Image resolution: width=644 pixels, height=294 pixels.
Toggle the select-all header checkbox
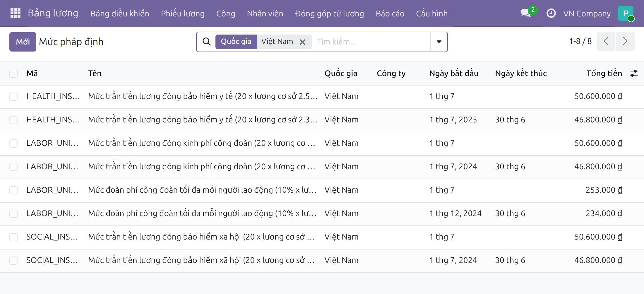click(13, 73)
